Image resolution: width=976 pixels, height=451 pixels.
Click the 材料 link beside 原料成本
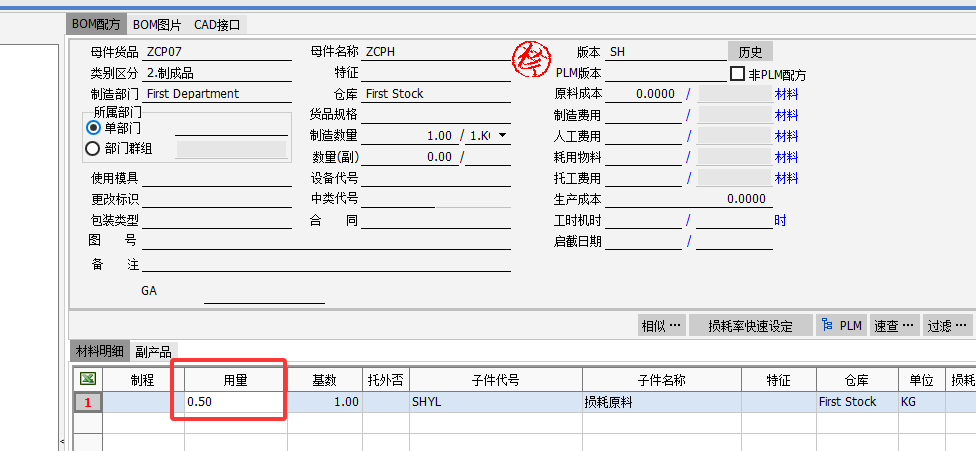(787, 94)
